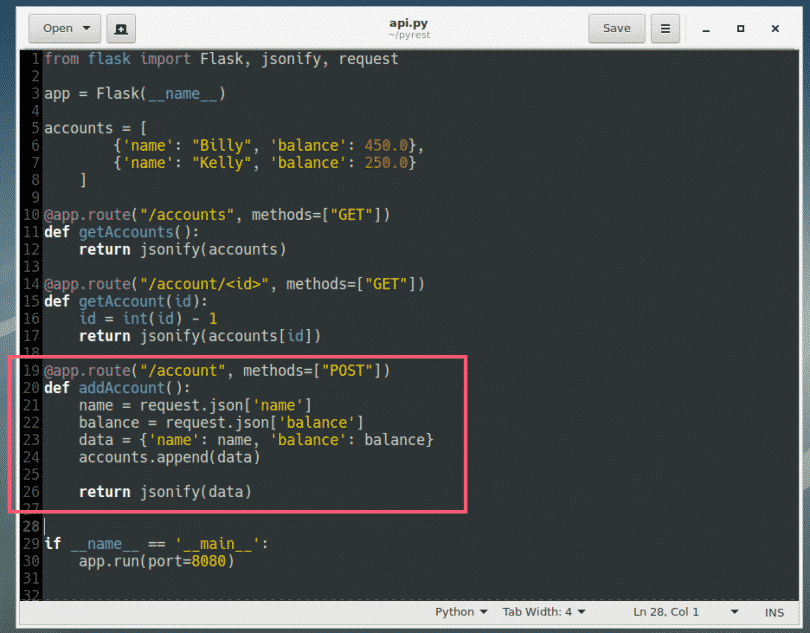Open a new document tab

120,28
